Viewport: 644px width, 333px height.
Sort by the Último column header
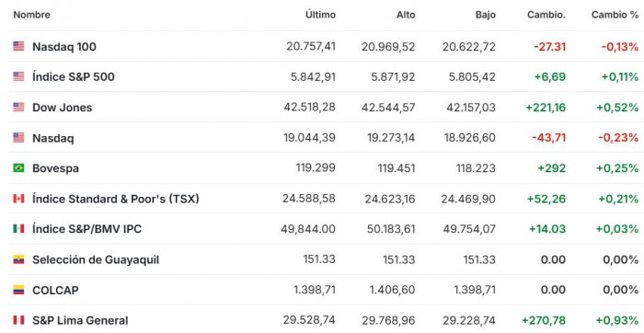(x=320, y=15)
